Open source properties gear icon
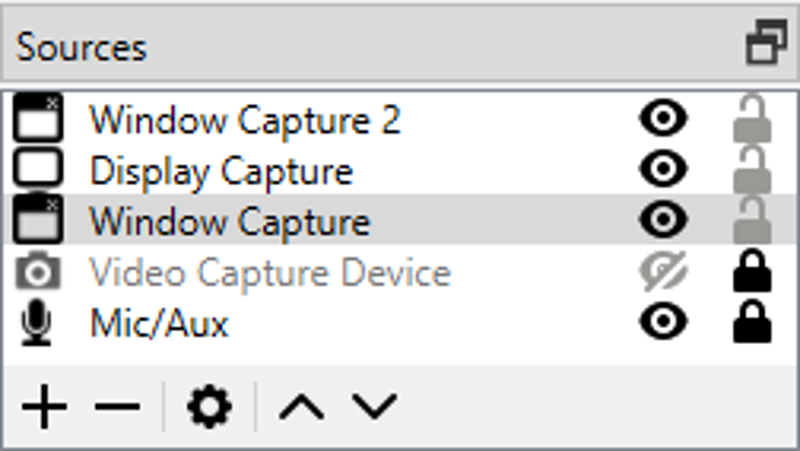 [210, 407]
